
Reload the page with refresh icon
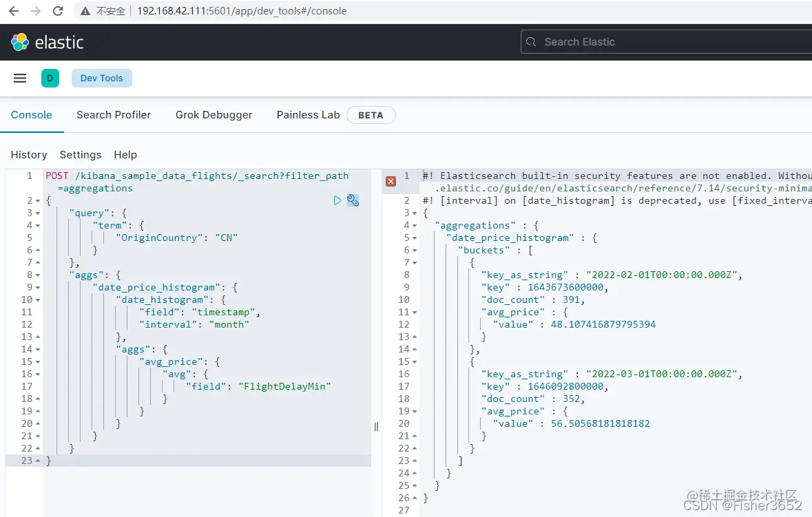(58, 11)
